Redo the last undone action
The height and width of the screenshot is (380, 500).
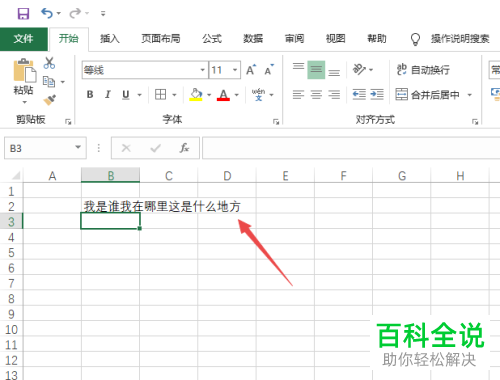(75, 13)
